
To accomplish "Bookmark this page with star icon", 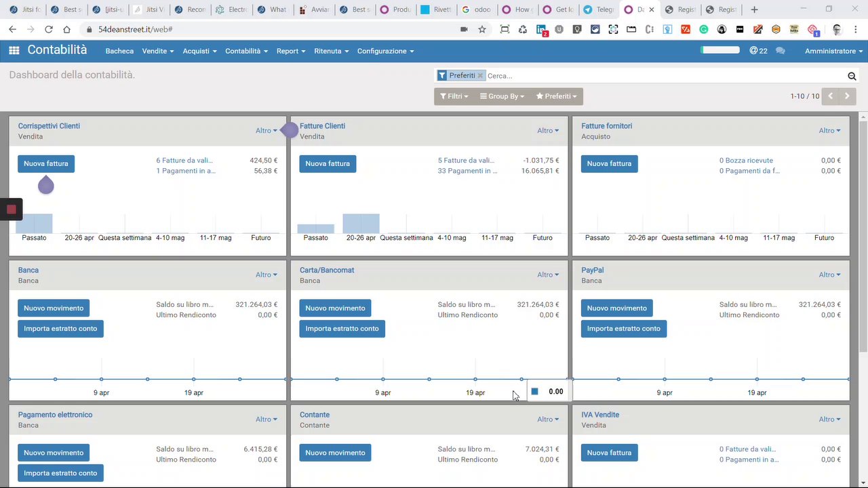I will click(x=482, y=30).
